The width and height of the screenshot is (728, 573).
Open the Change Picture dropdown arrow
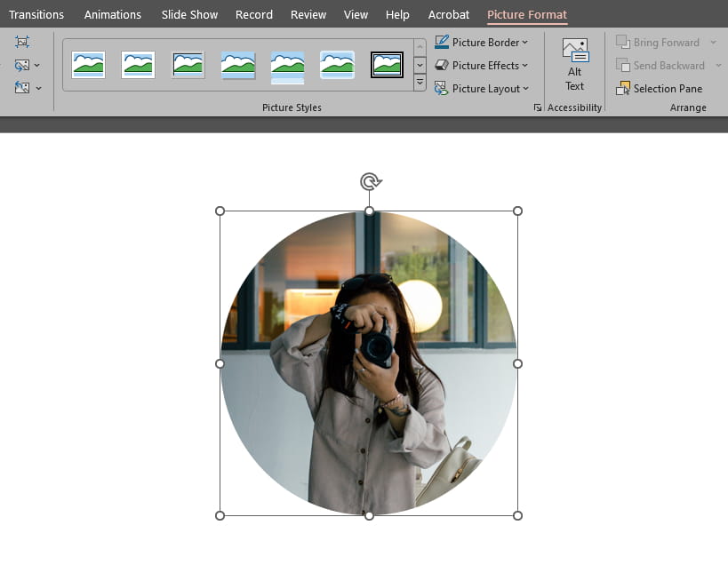point(37,66)
